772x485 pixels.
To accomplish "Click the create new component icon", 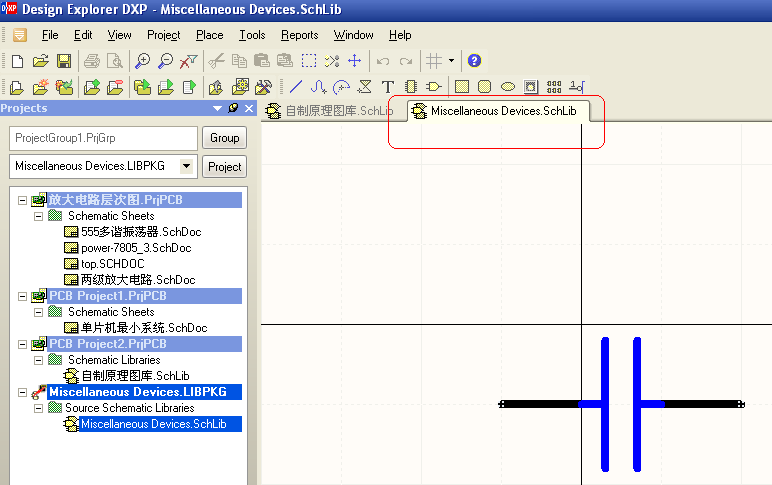I will (x=411, y=87).
